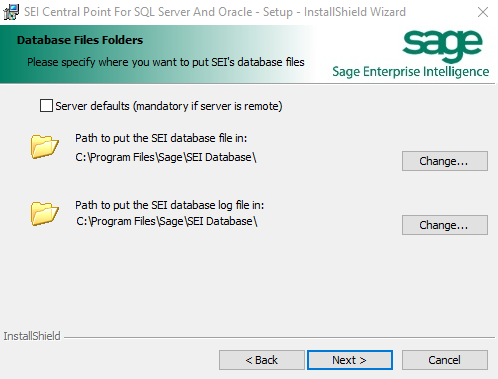Click the folder icon beside the database file path

45,147
